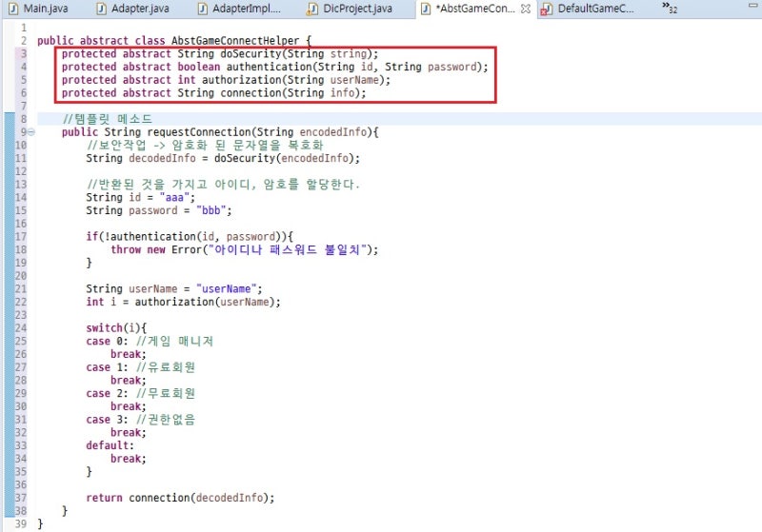Click the abstract String connection(String info) line
This screenshot has width=762, height=532.
point(213,93)
